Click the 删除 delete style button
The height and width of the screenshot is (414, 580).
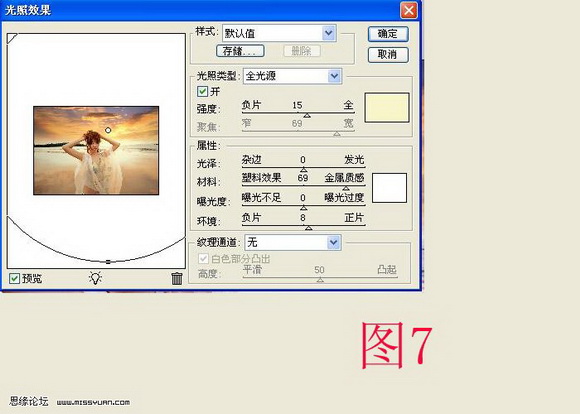302,51
